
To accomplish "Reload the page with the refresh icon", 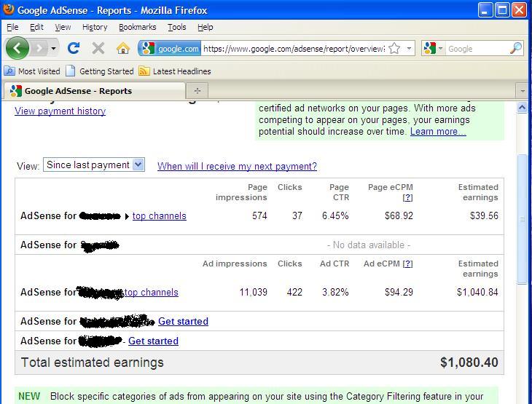I will tap(73, 48).
